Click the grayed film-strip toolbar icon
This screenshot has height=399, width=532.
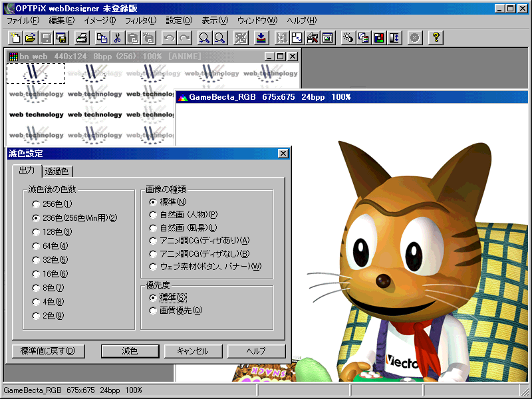[281, 38]
